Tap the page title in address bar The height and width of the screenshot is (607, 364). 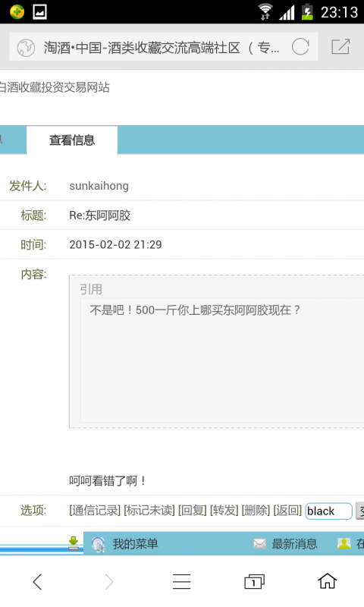(162, 48)
